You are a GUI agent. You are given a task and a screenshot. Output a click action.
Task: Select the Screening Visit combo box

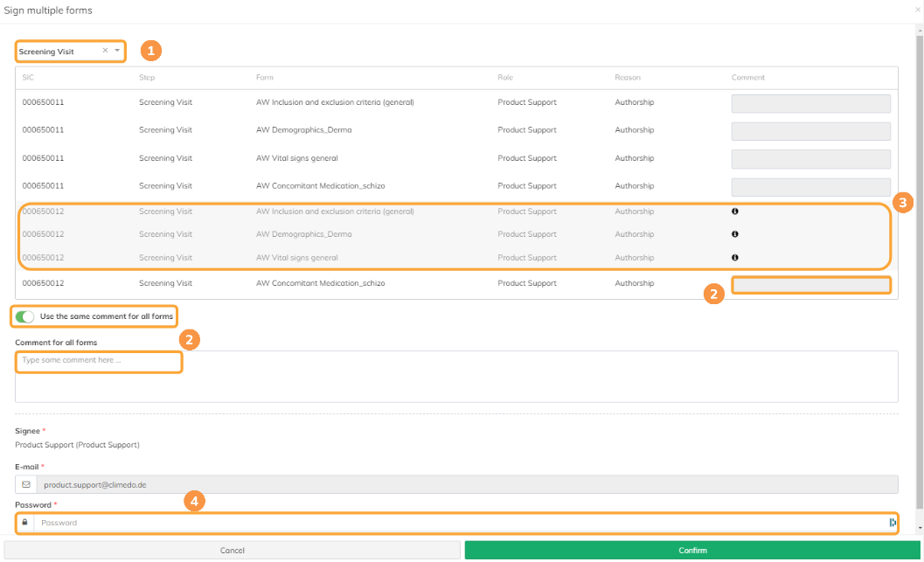70,52
